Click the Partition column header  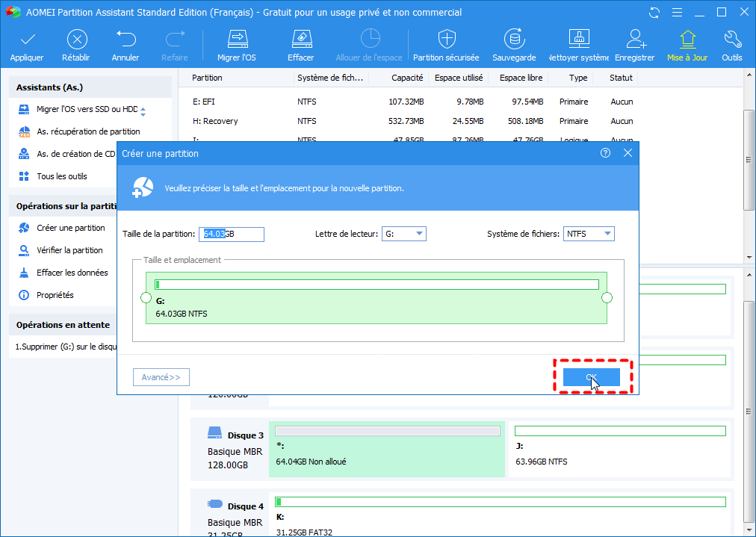click(x=207, y=78)
